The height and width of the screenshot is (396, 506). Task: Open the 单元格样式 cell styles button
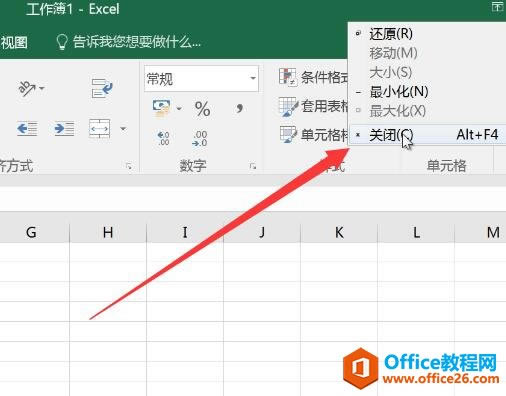click(x=313, y=135)
